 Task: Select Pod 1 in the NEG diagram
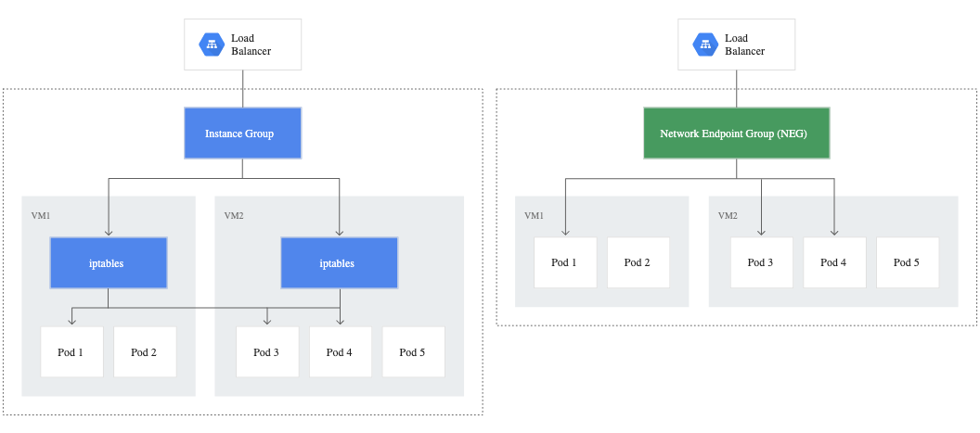tap(565, 262)
